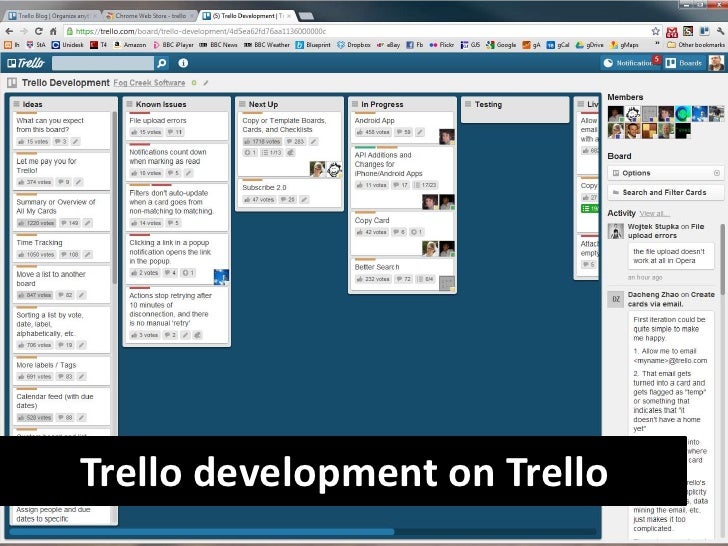Viewport: 728px width, 546px height.
Task: Click the new tab button in Chrome
Action: [x=306, y=16]
